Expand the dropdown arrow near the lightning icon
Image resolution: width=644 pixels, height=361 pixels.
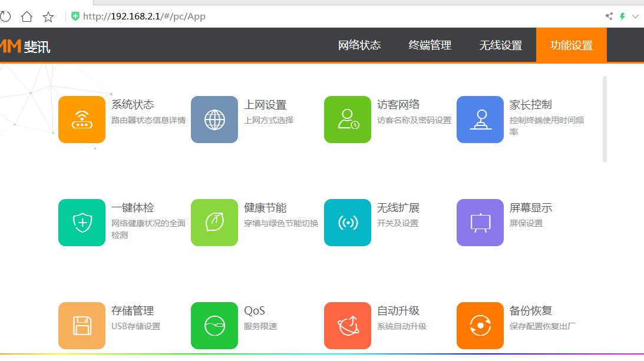coord(635,16)
